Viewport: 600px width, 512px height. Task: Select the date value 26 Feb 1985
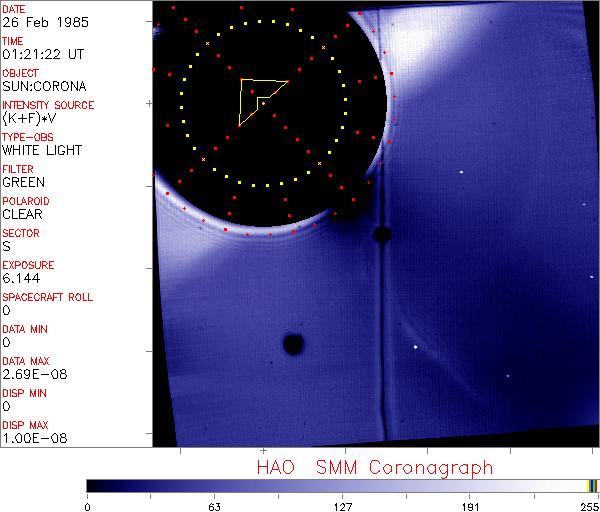point(45,22)
